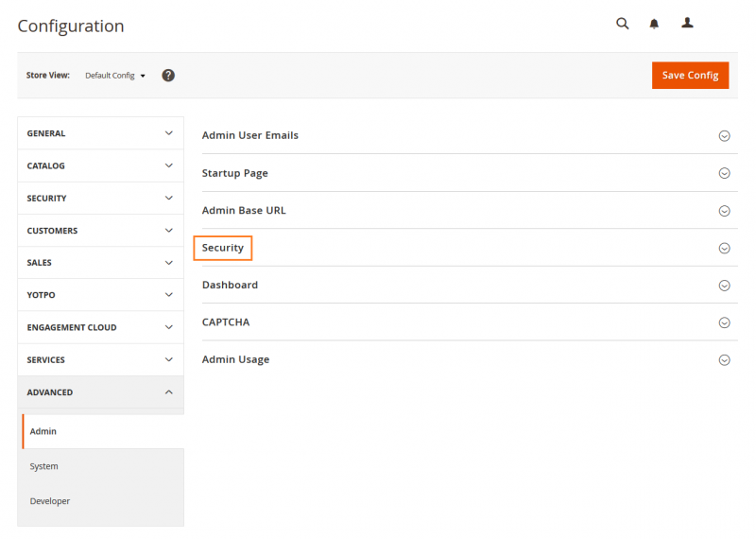Expand CAPTCHA circle arrow icon
The height and width of the screenshot is (539, 756).
[724, 322]
